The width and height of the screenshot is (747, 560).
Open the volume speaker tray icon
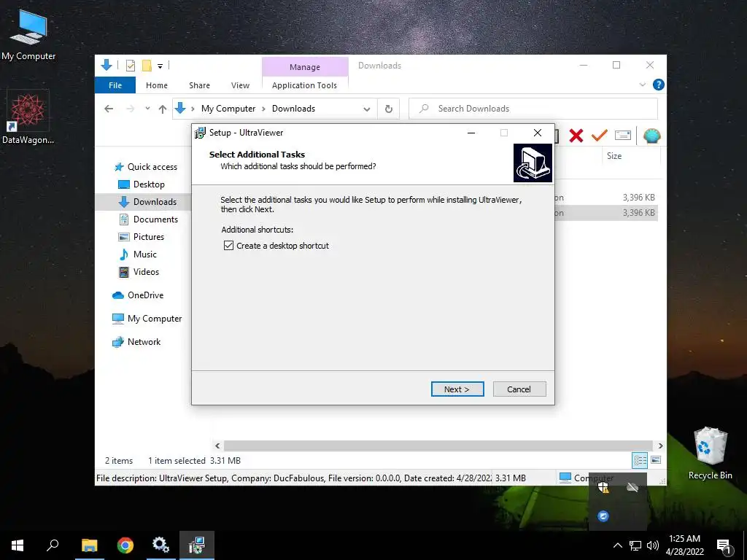[x=653, y=545]
